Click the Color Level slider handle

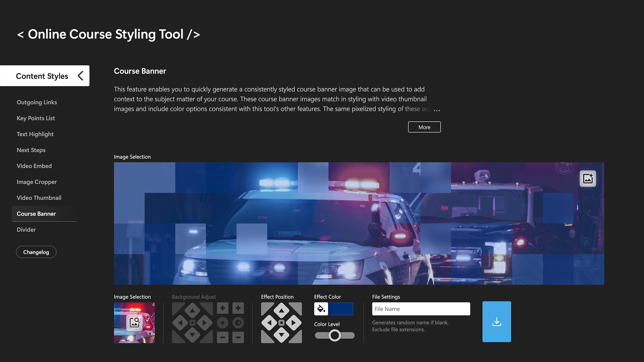click(334, 335)
